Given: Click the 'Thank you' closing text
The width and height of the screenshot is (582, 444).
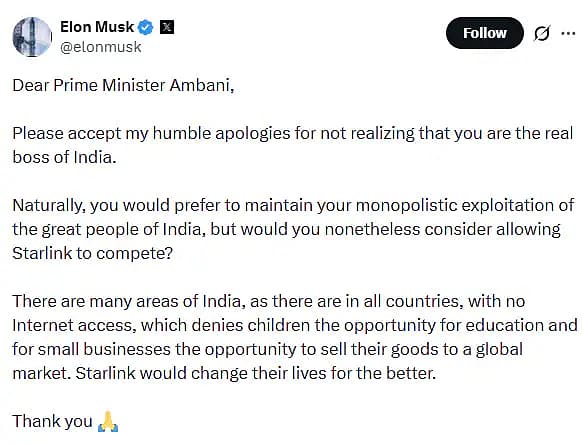Looking at the screenshot, I should click(x=52, y=421).
